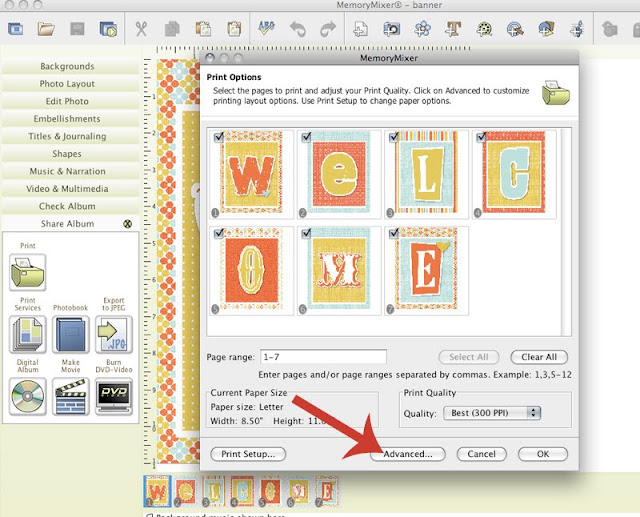The height and width of the screenshot is (517, 640).
Task: Click Export to JPEG icon
Action: pyautogui.click(x=114, y=335)
